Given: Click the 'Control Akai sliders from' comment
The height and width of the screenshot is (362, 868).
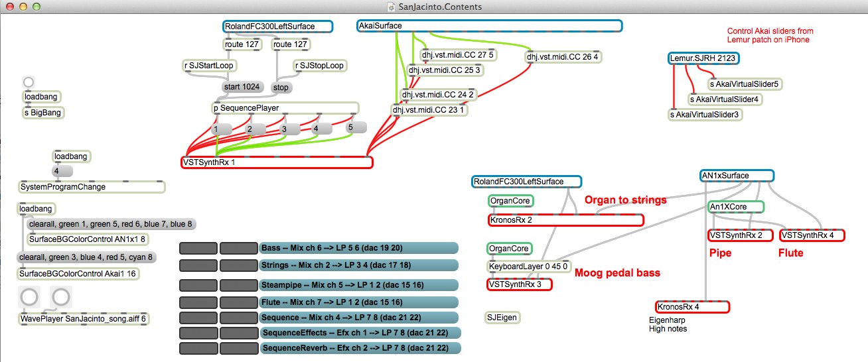Looking at the screenshot, I should coord(770,31).
